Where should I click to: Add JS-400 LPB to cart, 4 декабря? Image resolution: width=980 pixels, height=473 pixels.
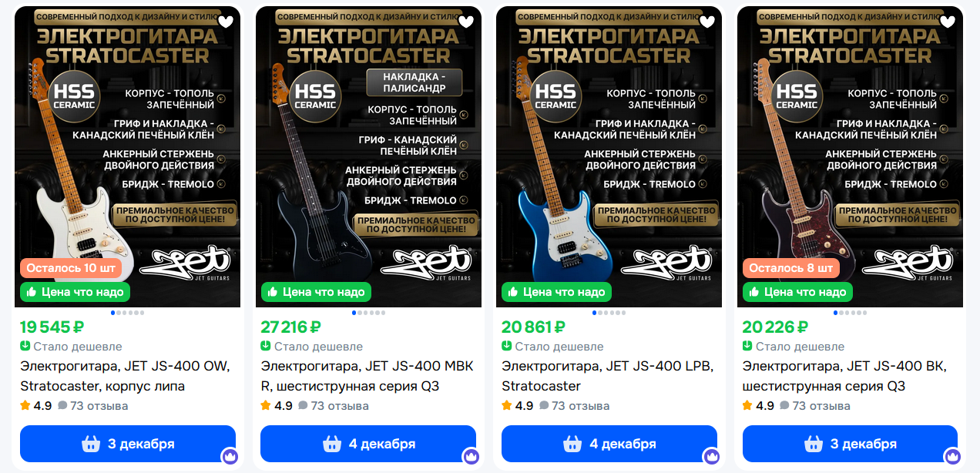(609, 444)
